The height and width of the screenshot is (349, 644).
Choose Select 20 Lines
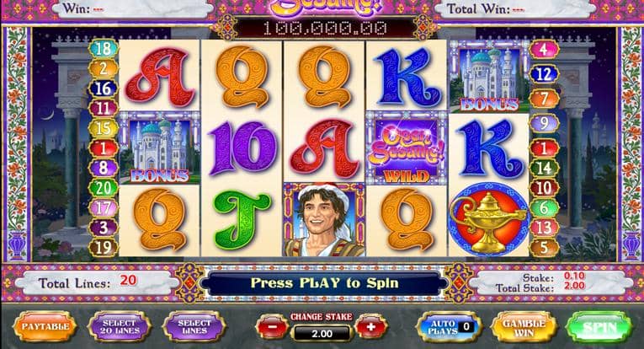(x=119, y=327)
